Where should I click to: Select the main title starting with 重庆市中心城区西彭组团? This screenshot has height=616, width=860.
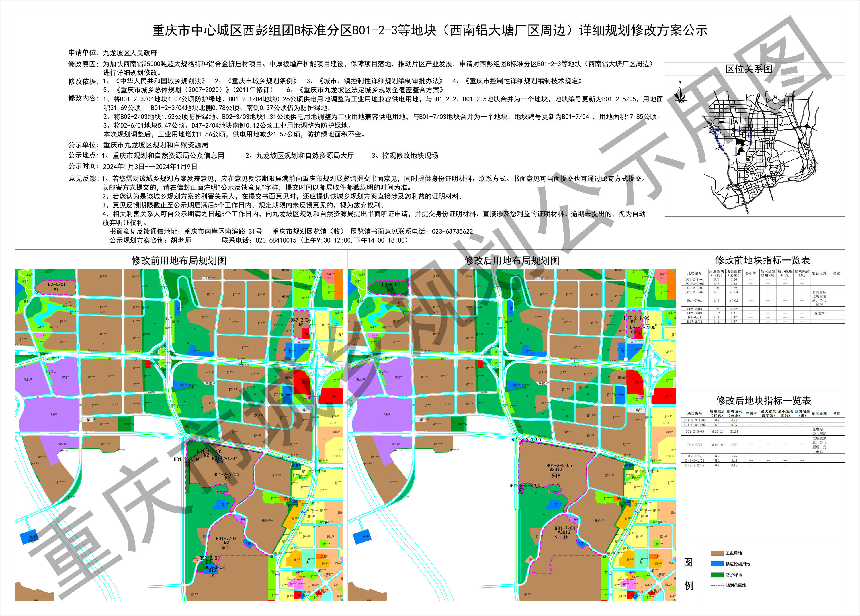pyautogui.click(x=430, y=30)
